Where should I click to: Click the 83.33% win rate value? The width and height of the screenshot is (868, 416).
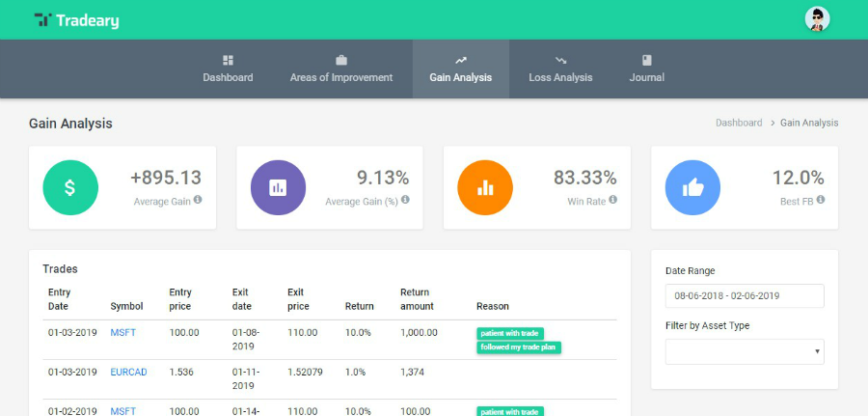coord(585,178)
